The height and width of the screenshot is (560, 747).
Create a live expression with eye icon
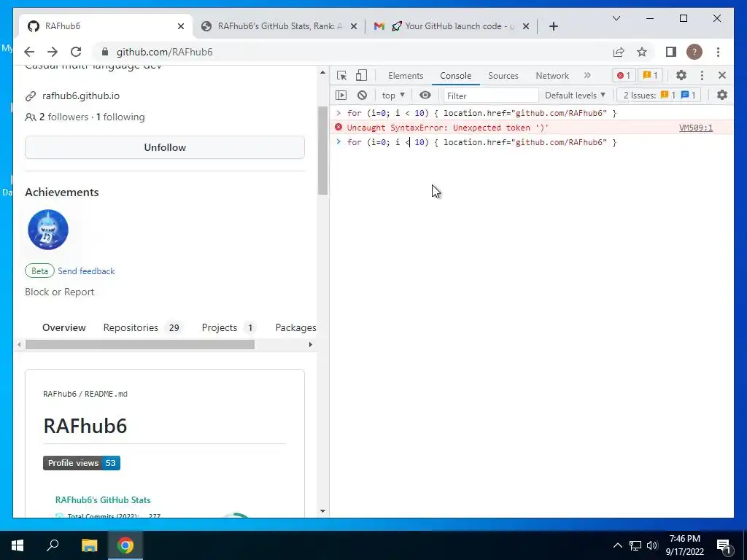point(425,96)
